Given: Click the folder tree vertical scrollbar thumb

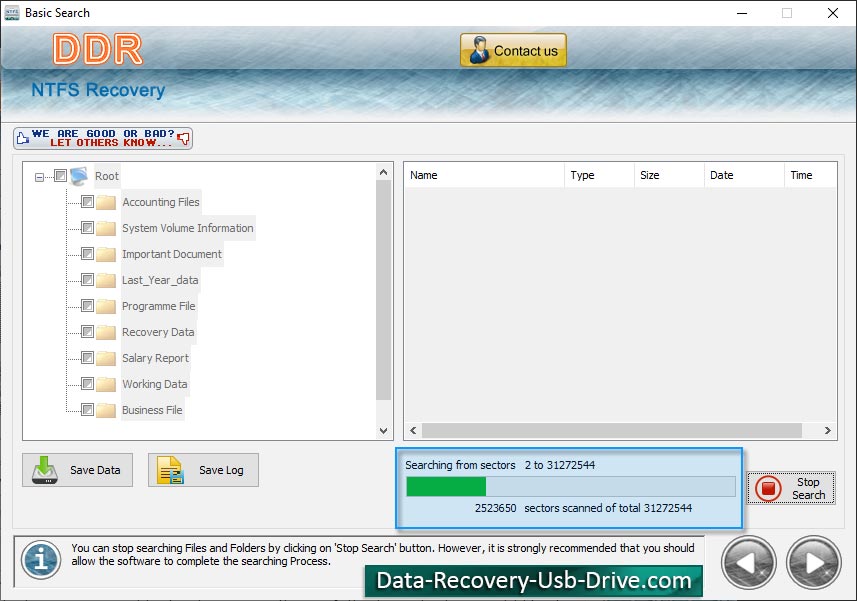Looking at the screenshot, I should (x=384, y=290).
